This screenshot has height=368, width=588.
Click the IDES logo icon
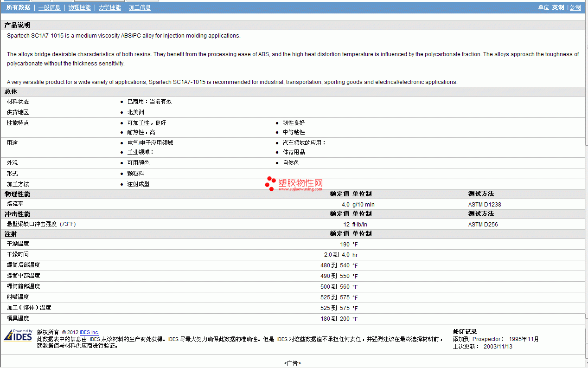pos(18,335)
